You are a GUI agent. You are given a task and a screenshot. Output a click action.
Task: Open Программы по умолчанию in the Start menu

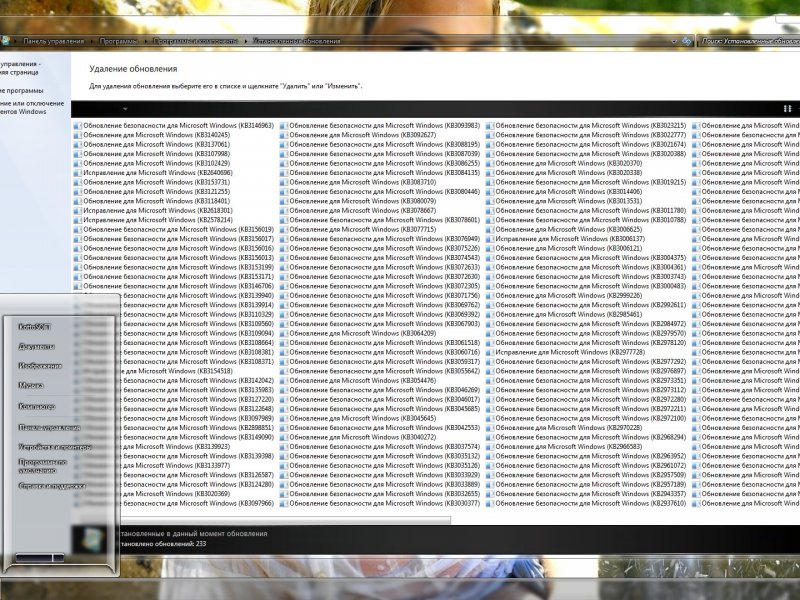point(43,466)
